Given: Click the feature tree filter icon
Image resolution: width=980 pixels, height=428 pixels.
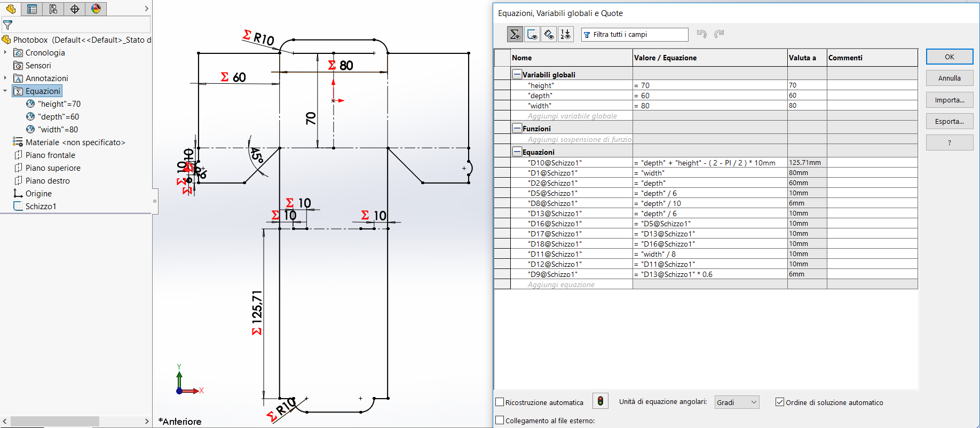Looking at the screenshot, I should (7, 25).
